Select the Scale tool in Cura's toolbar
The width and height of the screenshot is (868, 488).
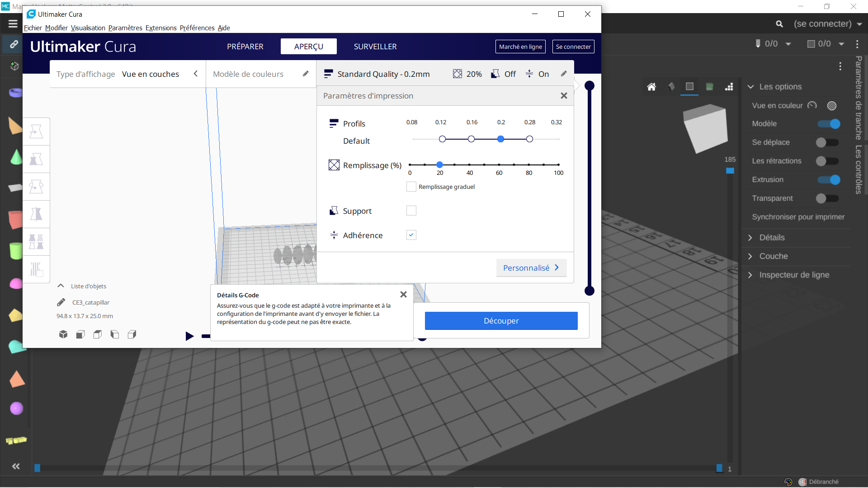coord(36,159)
